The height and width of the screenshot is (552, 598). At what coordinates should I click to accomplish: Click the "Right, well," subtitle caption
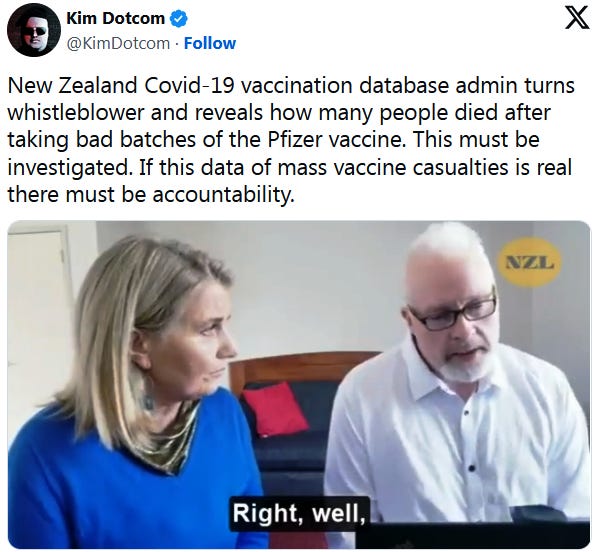click(299, 513)
